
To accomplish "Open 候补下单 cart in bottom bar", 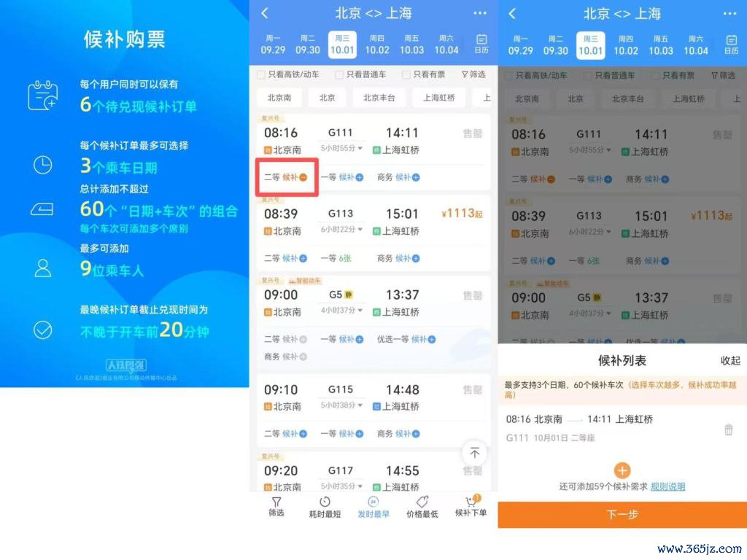I will click(x=471, y=506).
